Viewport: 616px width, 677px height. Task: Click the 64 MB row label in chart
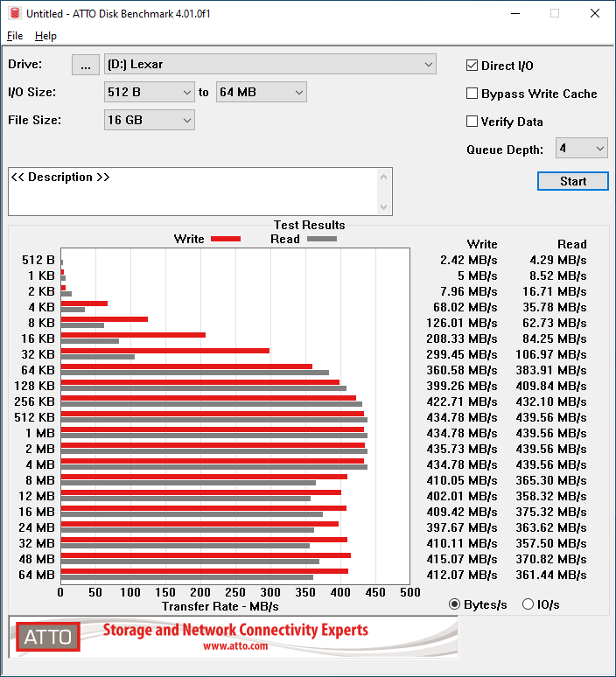[37, 576]
